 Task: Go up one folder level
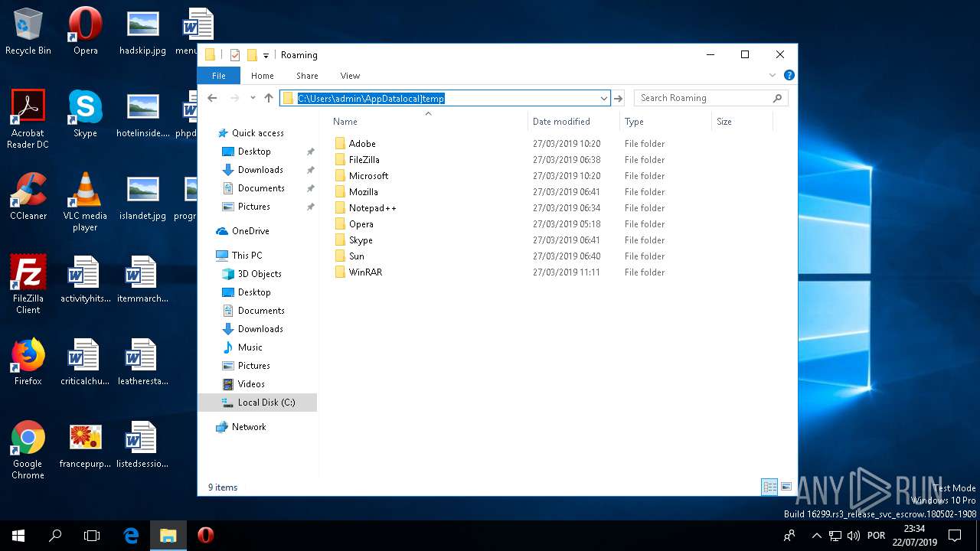pyautogui.click(x=269, y=98)
